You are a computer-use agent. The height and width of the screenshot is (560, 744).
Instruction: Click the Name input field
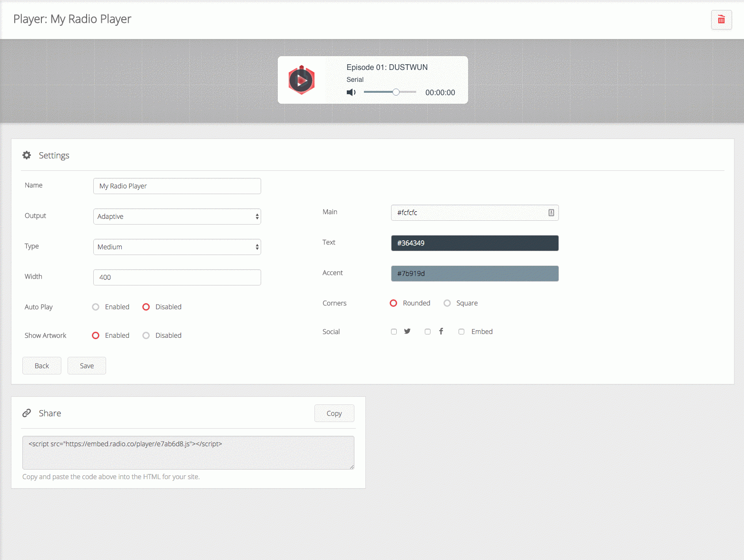177,186
